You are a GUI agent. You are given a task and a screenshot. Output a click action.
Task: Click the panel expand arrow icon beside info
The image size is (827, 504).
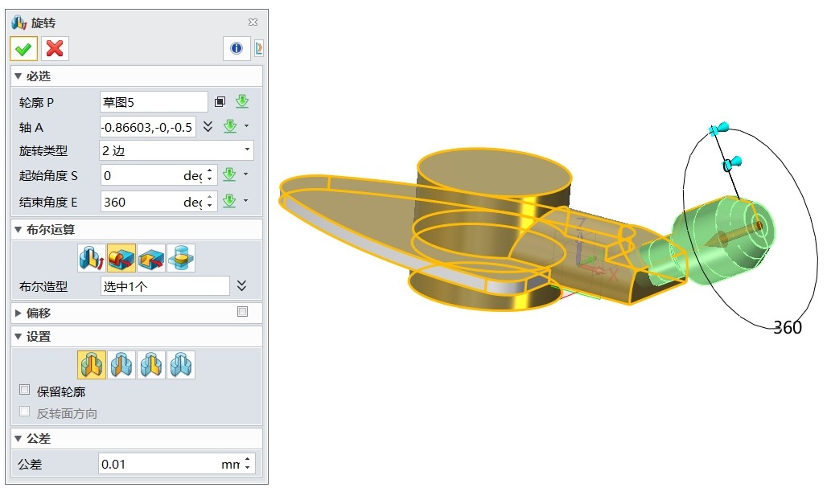click(x=259, y=48)
